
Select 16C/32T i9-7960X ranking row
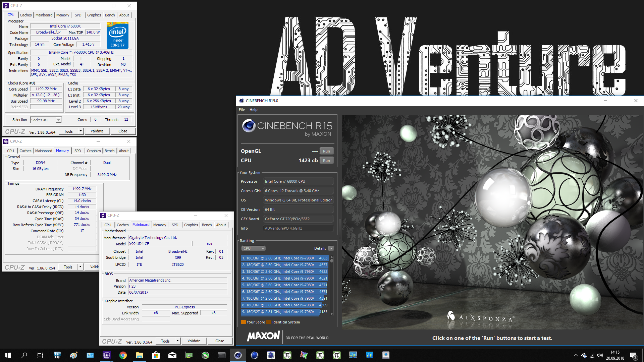(x=284, y=312)
